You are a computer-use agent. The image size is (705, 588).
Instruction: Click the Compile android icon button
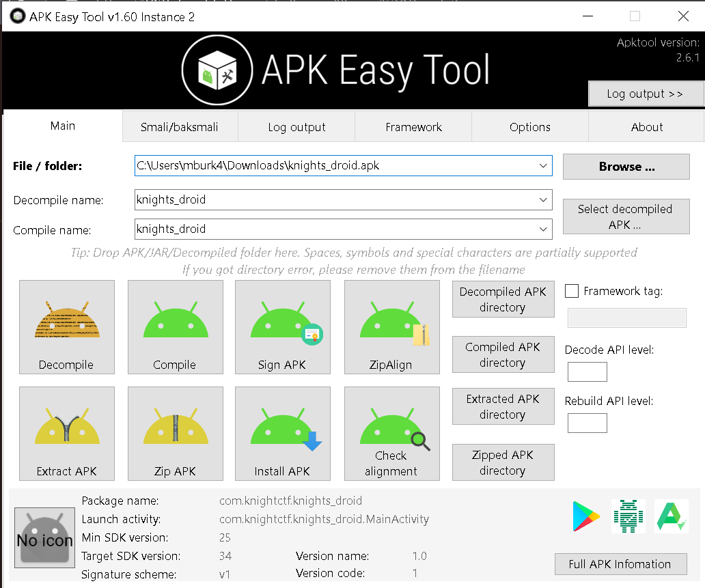[176, 327]
